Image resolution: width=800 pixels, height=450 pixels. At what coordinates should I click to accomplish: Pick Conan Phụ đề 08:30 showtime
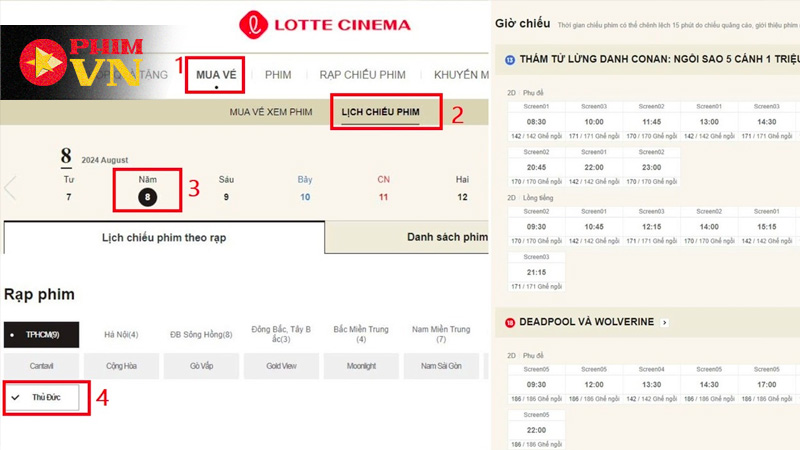pyautogui.click(x=536, y=122)
